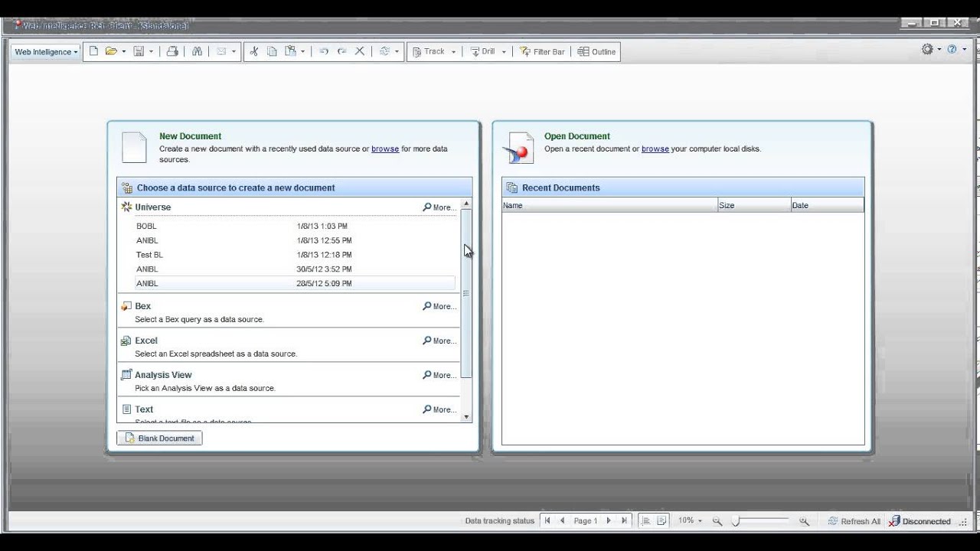Go to previous page arrow

tap(563, 520)
